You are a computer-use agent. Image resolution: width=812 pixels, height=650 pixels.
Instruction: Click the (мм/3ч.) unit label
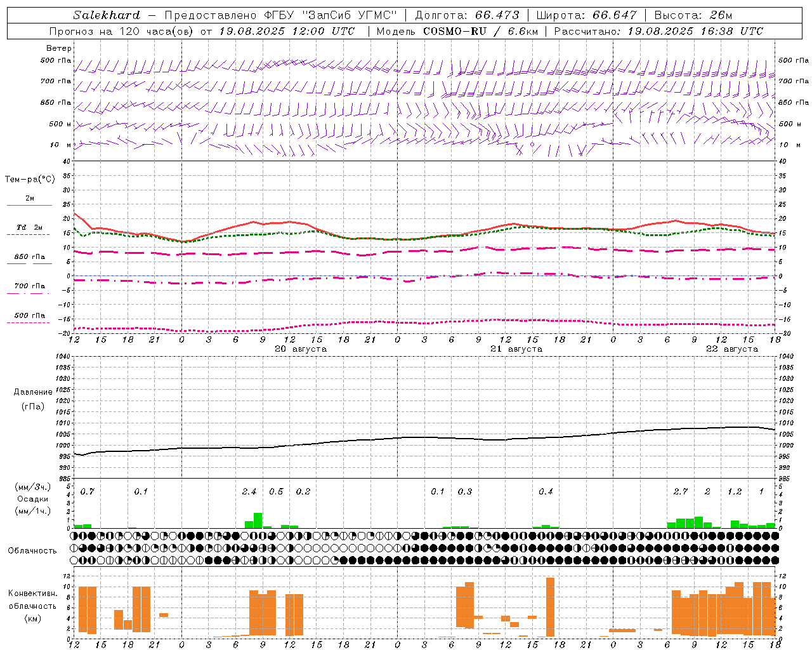coord(33,487)
